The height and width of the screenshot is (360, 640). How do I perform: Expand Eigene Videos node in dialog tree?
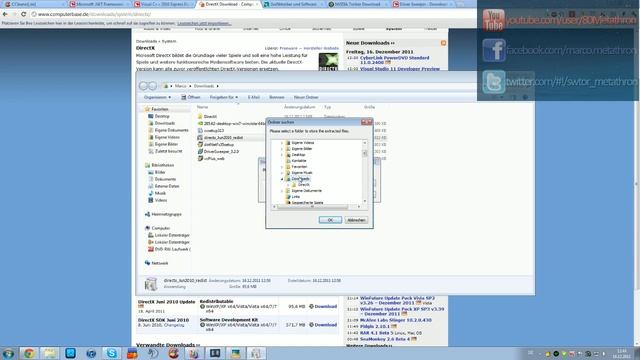[282, 143]
